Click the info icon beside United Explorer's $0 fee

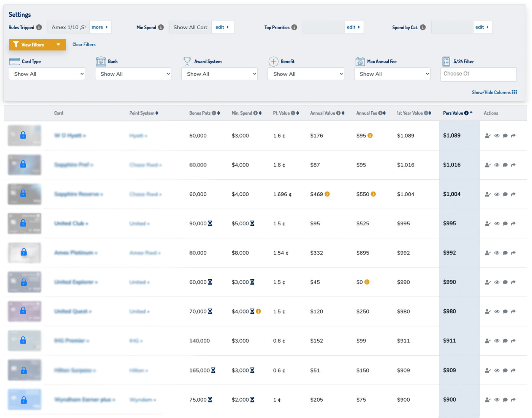(x=367, y=282)
